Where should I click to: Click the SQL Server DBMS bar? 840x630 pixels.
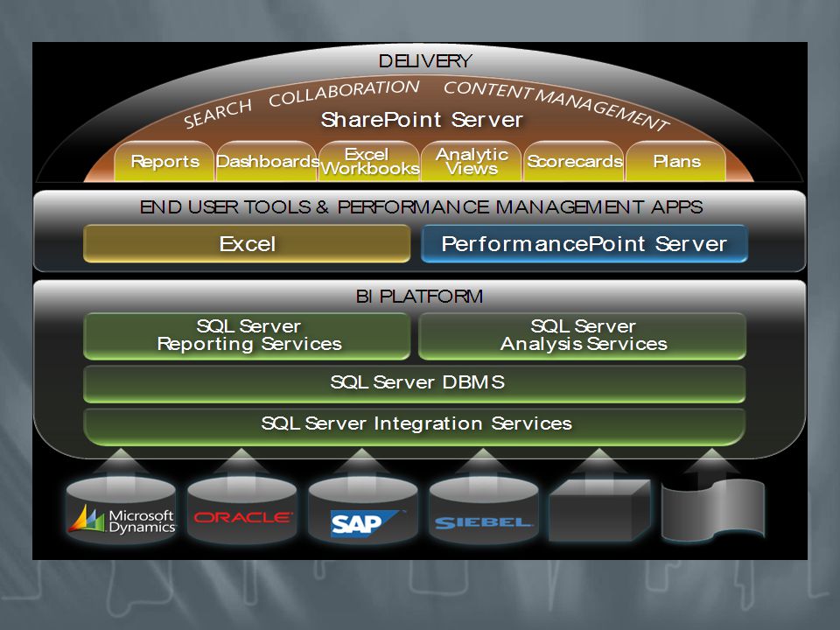(x=415, y=383)
